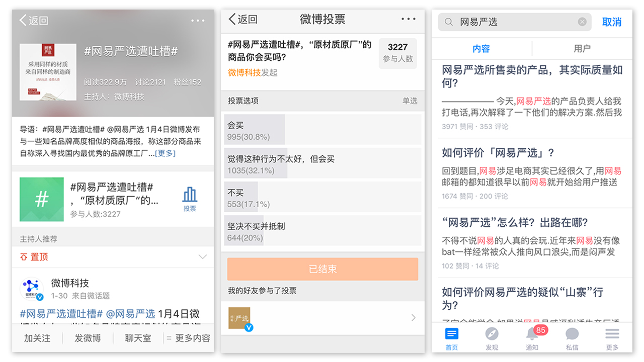Open the 首页 home tab icon
Viewport: 644px width, 362px height.
coord(452,334)
